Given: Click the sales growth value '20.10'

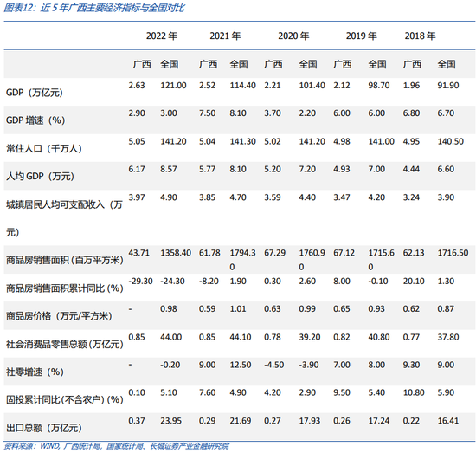Looking at the screenshot, I should point(414,281).
